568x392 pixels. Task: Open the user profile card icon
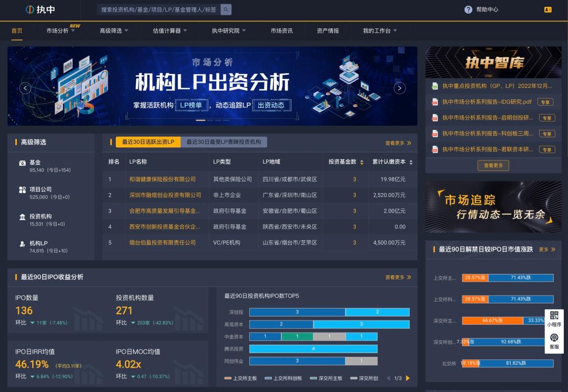click(547, 10)
